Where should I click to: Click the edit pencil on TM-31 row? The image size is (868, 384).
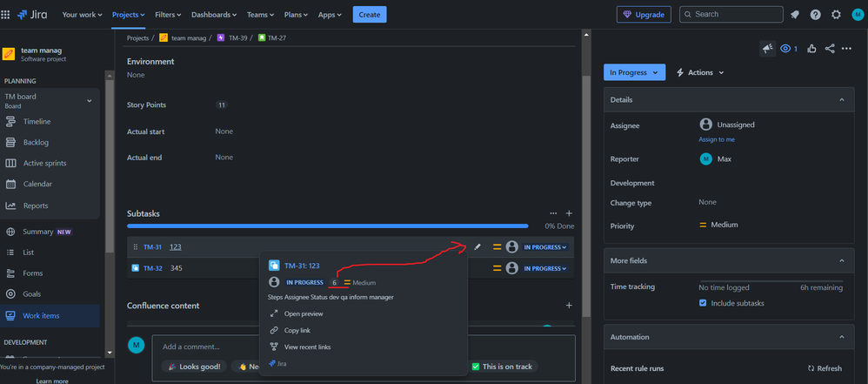click(x=477, y=247)
